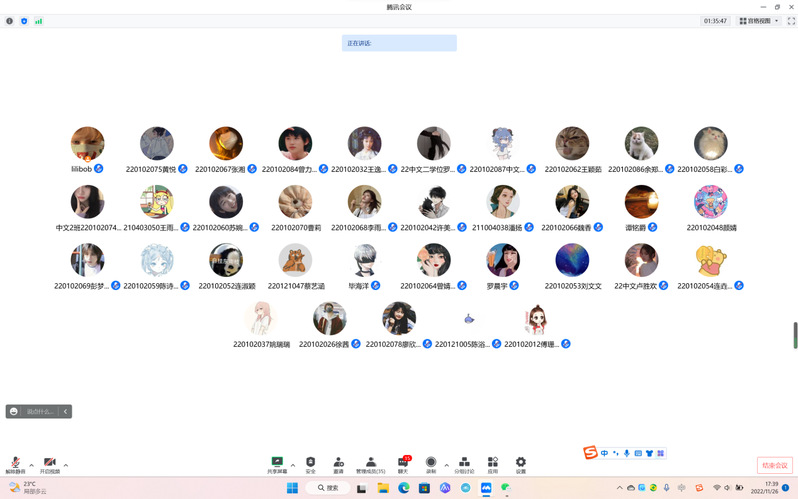Start screen sharing (共享屏幕)
This screenshot has height=499, width=798.
277,464
